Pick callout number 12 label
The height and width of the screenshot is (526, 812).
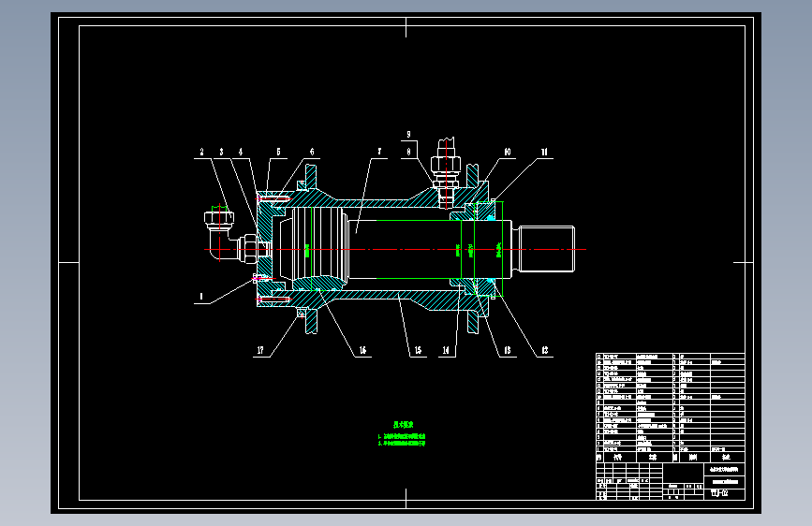[545, 350]
